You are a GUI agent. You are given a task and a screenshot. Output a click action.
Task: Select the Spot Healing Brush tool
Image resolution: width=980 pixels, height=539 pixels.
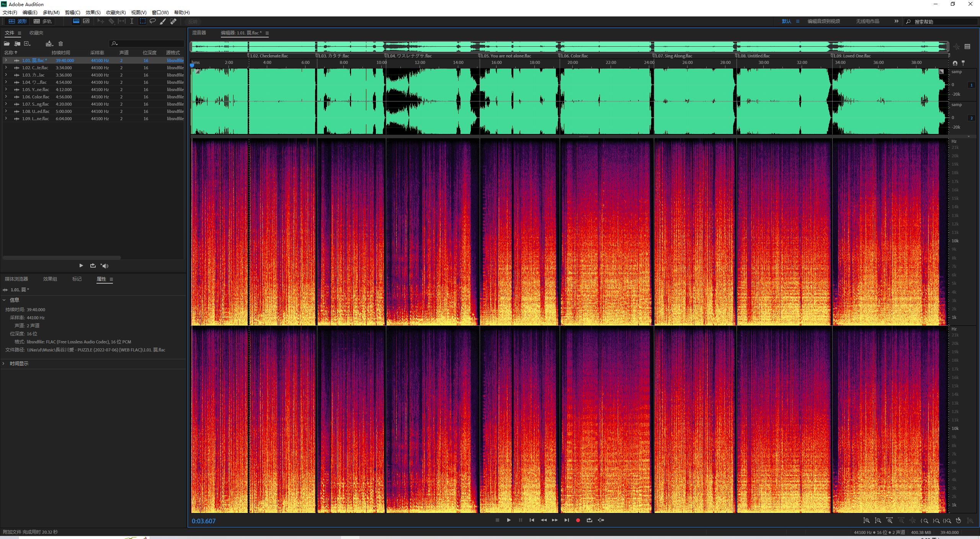tap(173, 21)
